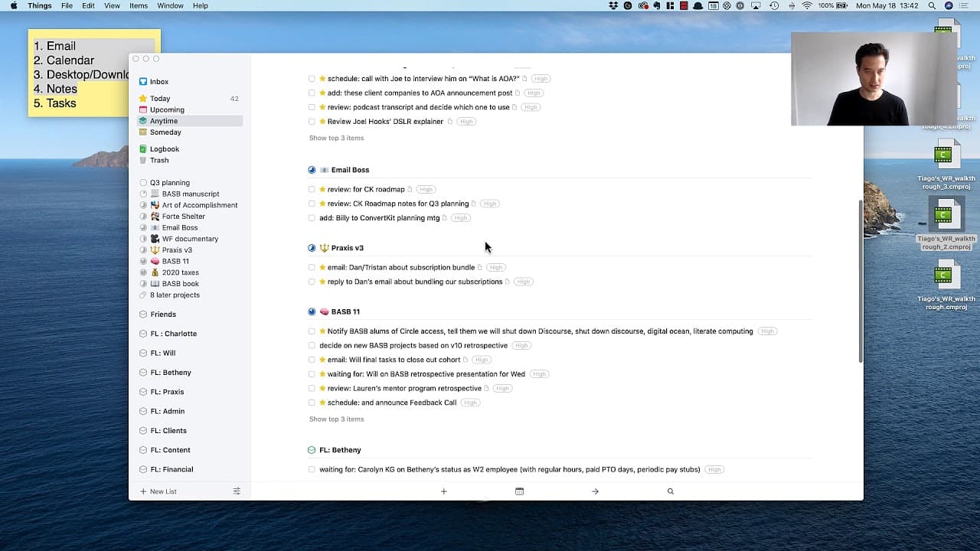
Task: Open the Dropbox menu bar icon
Action: click(x=613, y=5)
